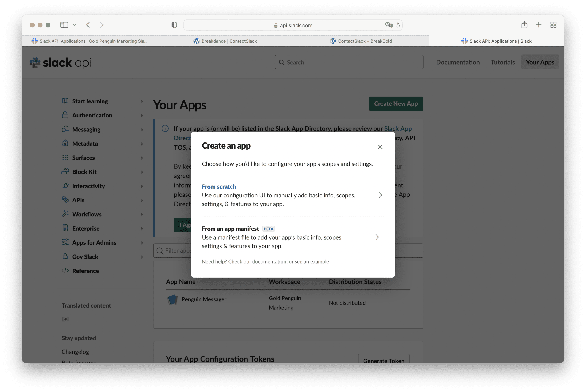
Task: Switch to Gold Penguin Marketing Slack API tab
Action: tap(90, 41)
